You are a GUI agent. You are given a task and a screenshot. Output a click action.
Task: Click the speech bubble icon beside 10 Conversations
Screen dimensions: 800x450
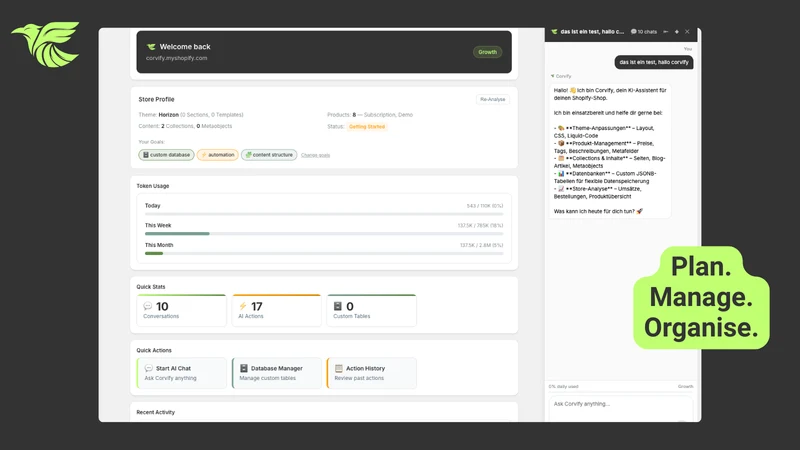(147, 306)
